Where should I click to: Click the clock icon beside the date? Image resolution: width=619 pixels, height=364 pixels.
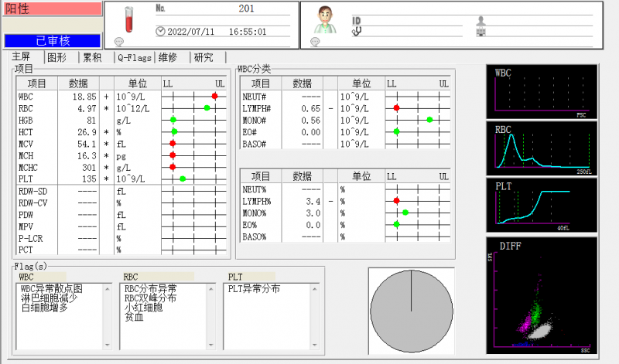(x=160, y=32)
